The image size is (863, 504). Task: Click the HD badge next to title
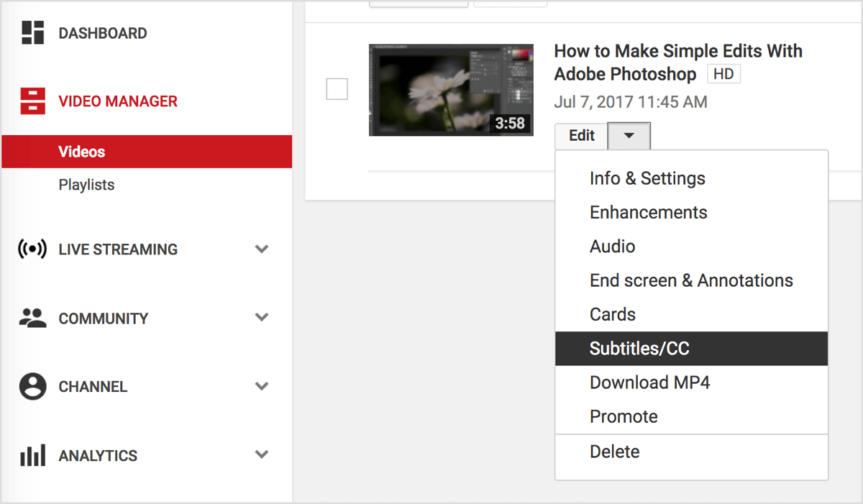pos(723,74)
